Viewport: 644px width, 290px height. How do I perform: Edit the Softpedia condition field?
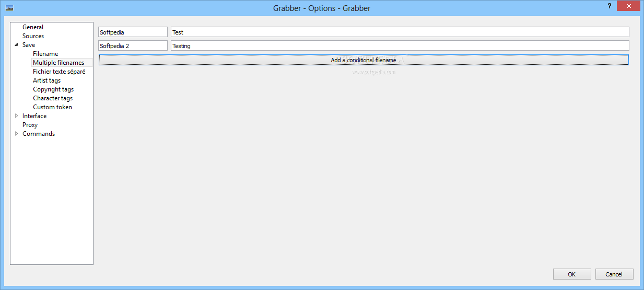point(133,32)
